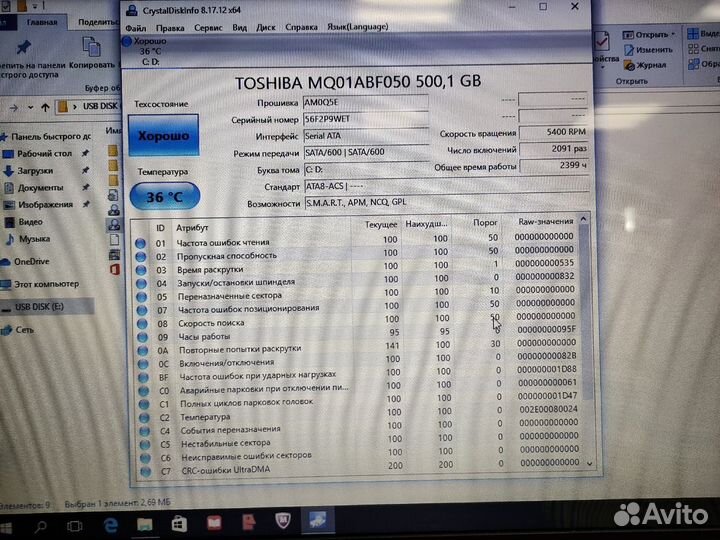Open the Правка menu
This screenshot has width=720, height=540.
[170, 28]
